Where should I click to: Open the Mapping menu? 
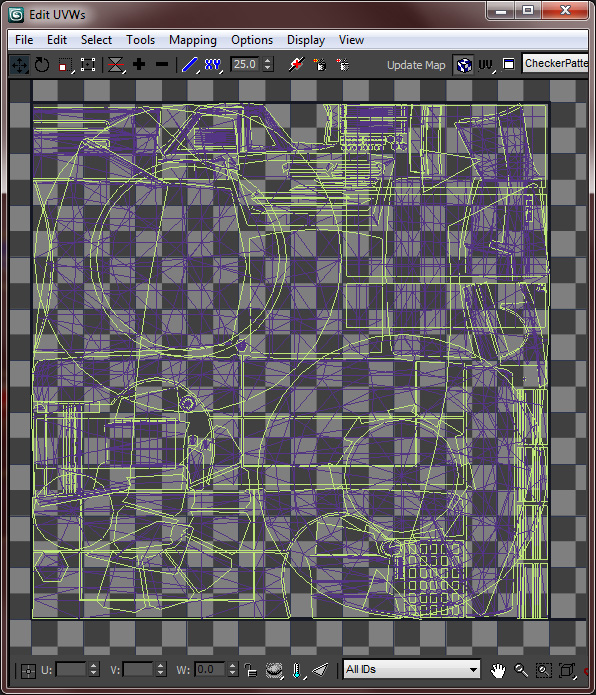coord(193,40)
